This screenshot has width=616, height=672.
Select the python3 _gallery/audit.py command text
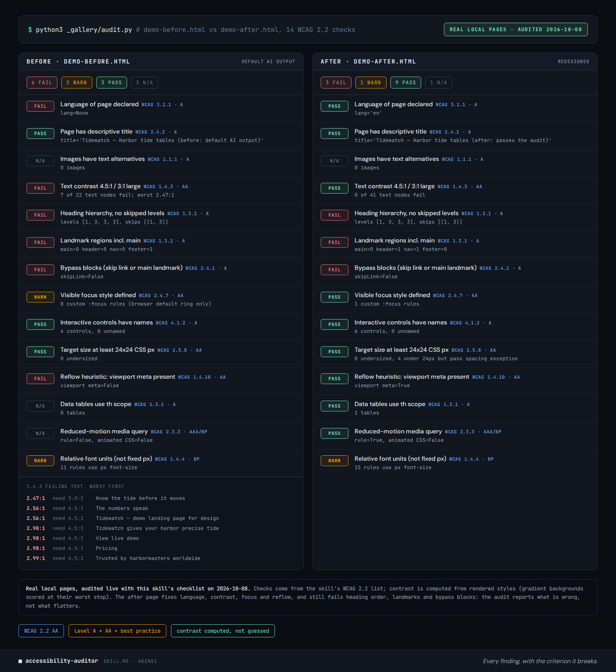coord(84,30)
